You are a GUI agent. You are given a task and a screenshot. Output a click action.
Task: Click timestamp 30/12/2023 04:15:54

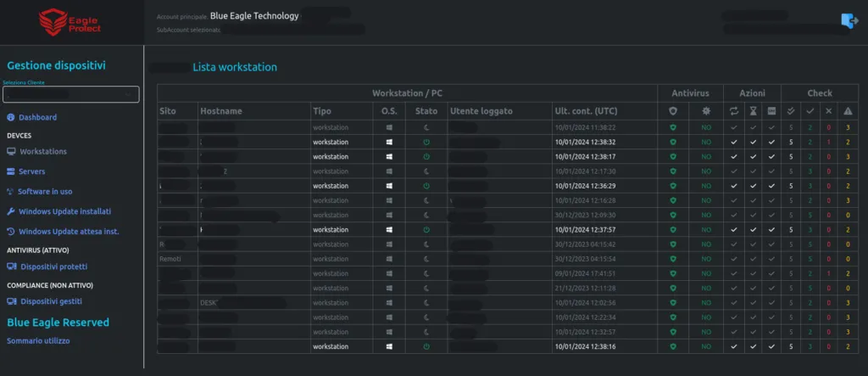tap(585, 259)
